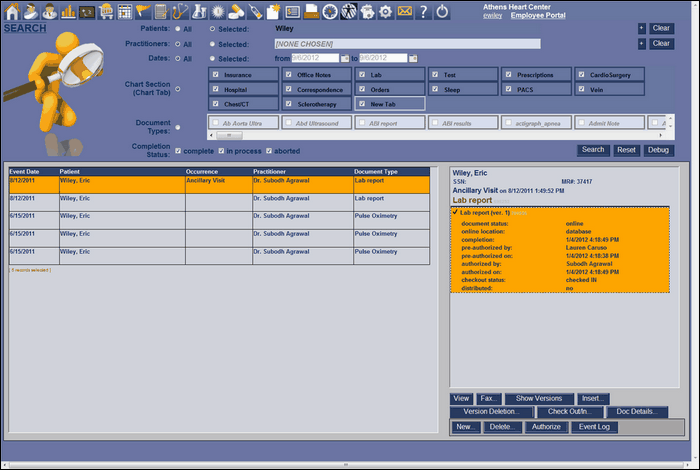Open the Vitruvian man icon

pyautogui.click(x=349, y=11)
